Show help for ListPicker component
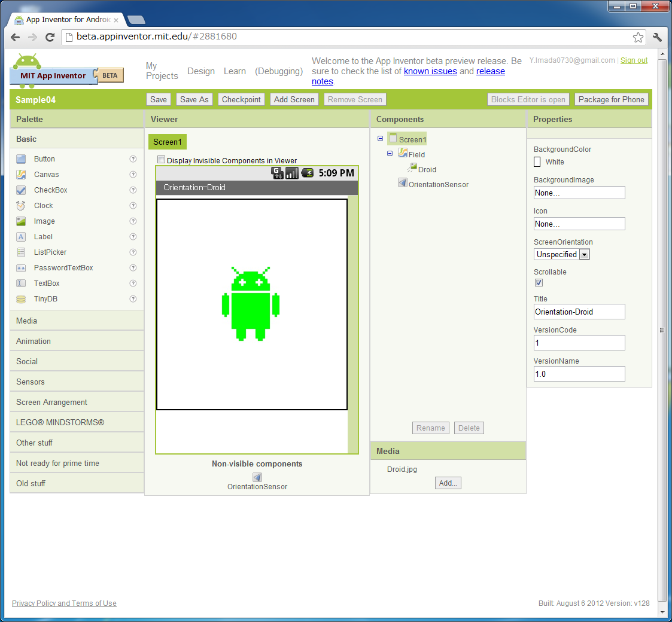672x622 pixels. click(133, 252)
